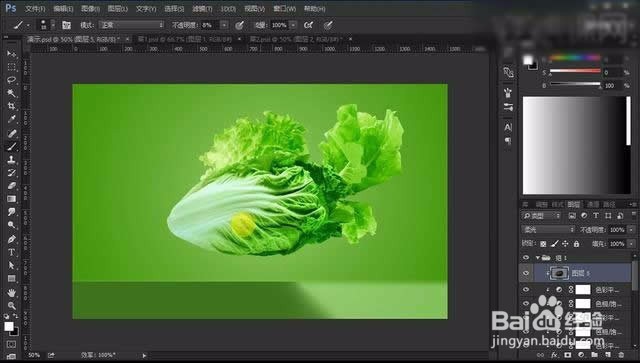
Task: Select the Eraser tool
Action: click(11, 186)
